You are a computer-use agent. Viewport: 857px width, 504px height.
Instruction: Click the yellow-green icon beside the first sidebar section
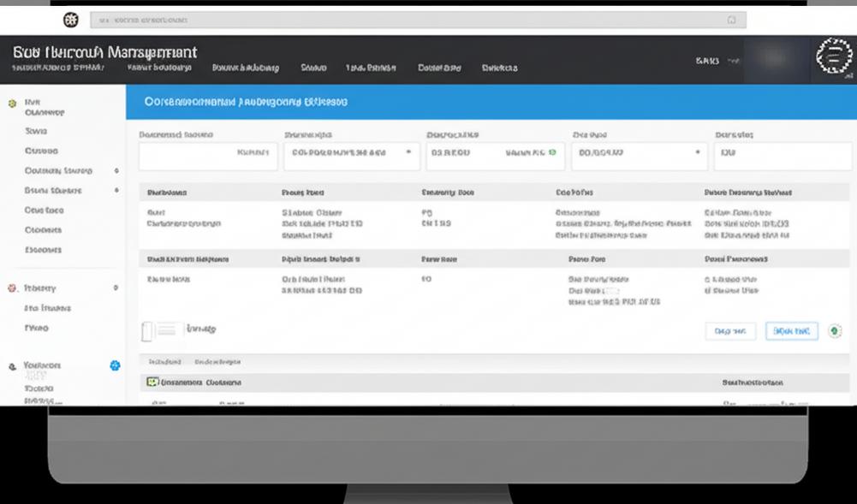[12, 103]
